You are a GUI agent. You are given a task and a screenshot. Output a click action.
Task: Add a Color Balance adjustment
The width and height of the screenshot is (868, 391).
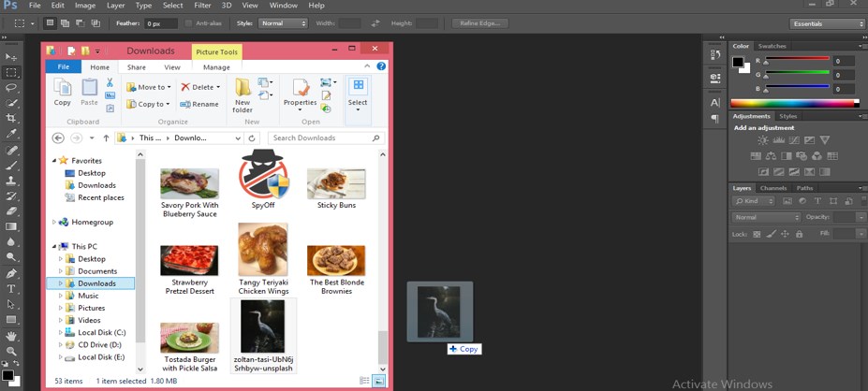tap(771, 156)
